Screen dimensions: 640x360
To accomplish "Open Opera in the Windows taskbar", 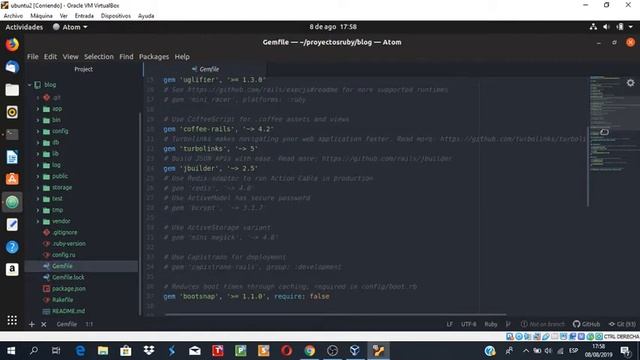I will coord(287,351).
